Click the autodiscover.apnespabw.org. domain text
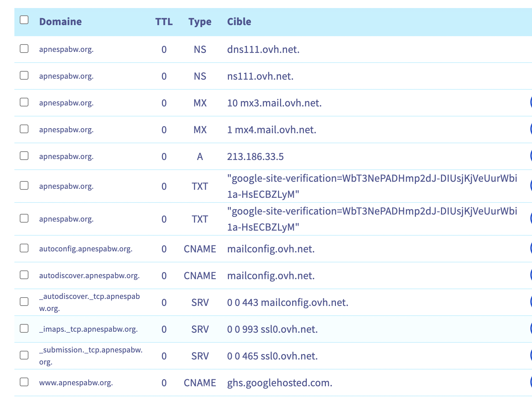Image resolution: width=532 pixels, height=405 pixels. pyautogui.click(x=89, y=276)
